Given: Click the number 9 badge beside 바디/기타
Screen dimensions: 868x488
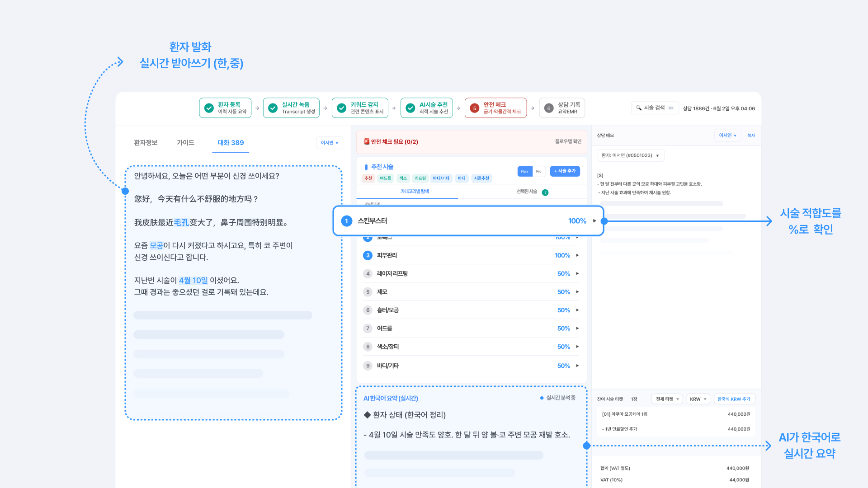Looking at the screenshot, I should 368,366.
